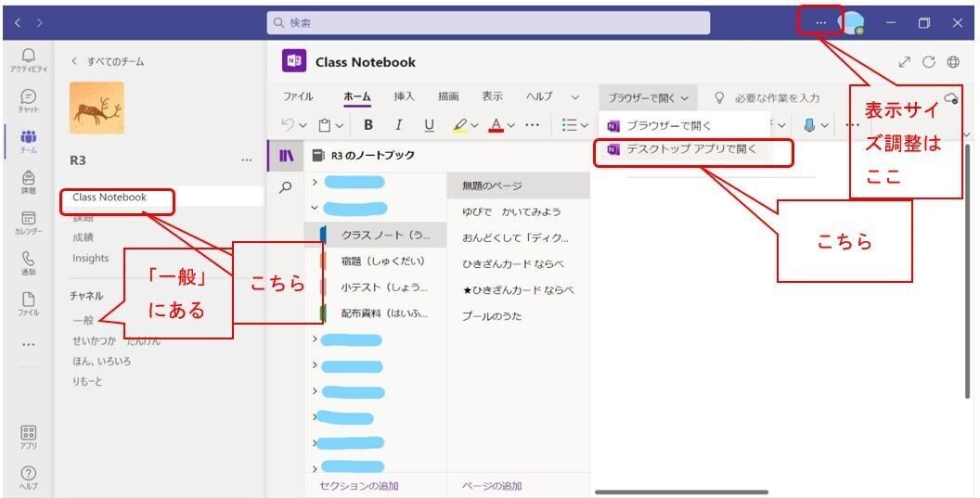Show the notebook navigation pane icon
This screenshot has width=980, height=498.
click(x=286, y=155)
